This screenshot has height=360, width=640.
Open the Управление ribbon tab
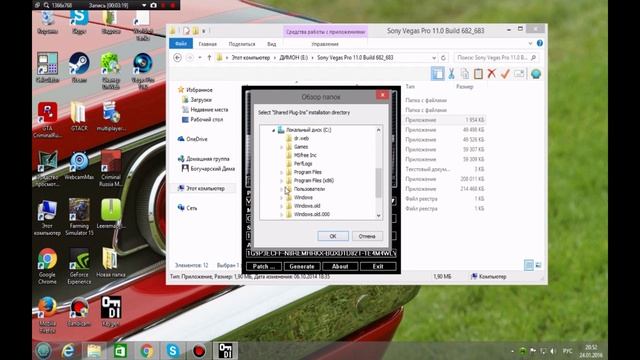tap(325, 44)
